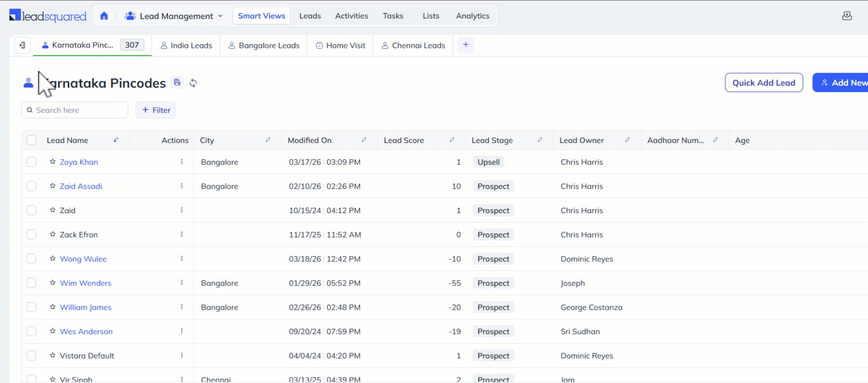Click the Quick Add Lead button
Image resolution: width=868 pixels, height=383 pixels.
[763, 83]
